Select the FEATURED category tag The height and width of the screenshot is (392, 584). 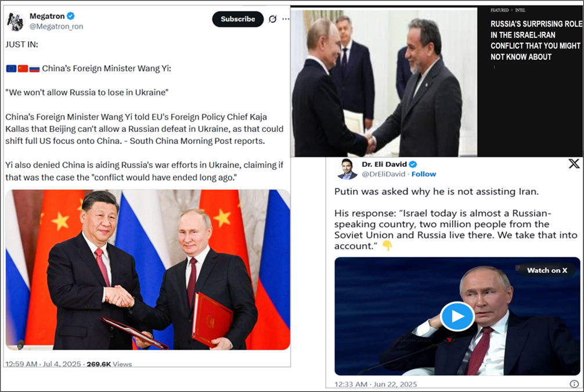(x=499, y=10)
